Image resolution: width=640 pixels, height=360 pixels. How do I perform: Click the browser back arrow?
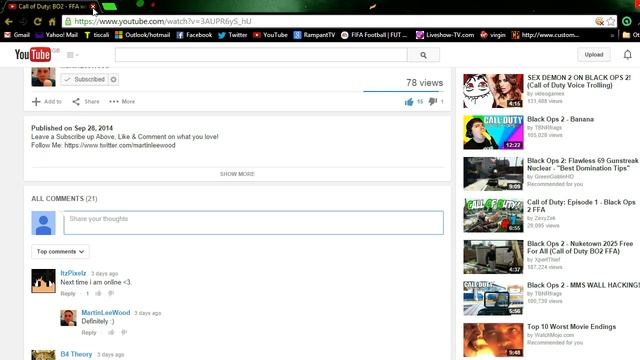click(x=9, y=22)
